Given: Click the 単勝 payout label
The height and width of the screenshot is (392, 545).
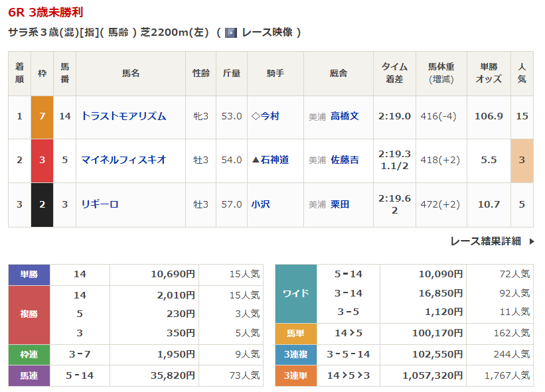Looking at the screenshot, I should pyautogui.click(x=29, y=274).
